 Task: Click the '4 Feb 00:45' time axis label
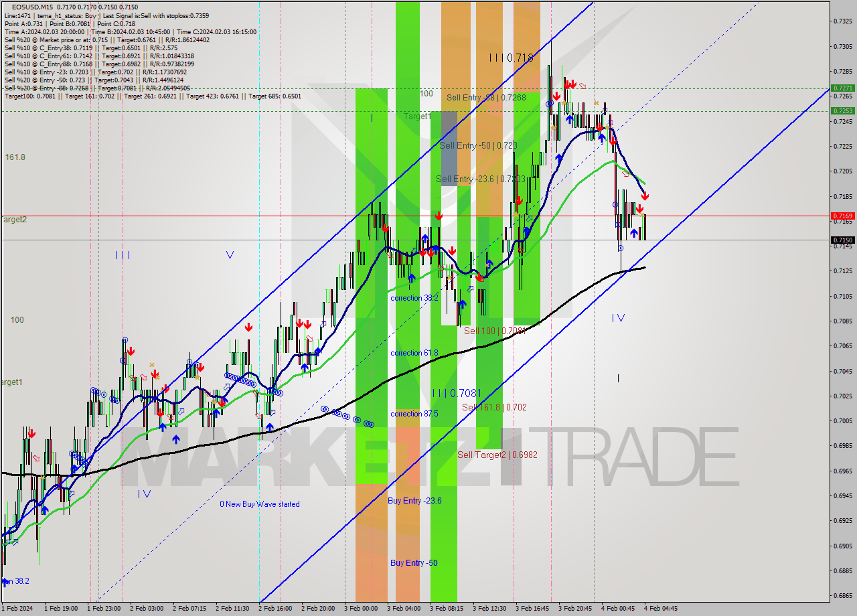(618, 609)
